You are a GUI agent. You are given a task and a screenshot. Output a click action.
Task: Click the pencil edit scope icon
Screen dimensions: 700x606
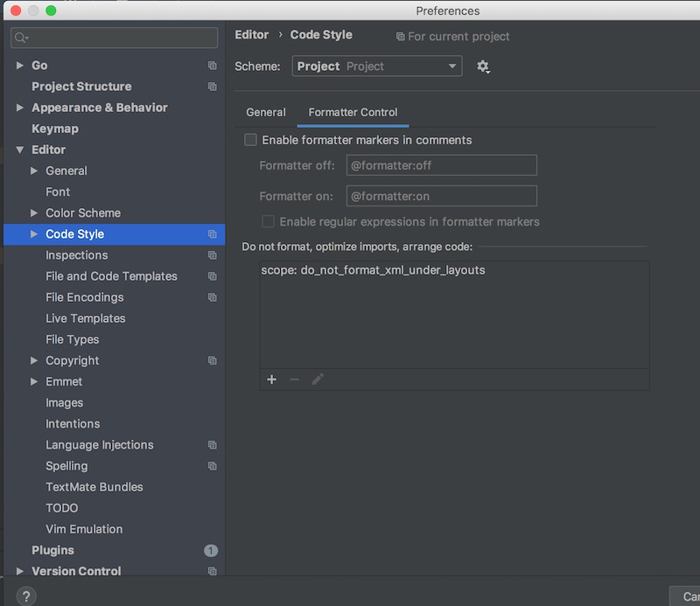[x=318, y=379]
